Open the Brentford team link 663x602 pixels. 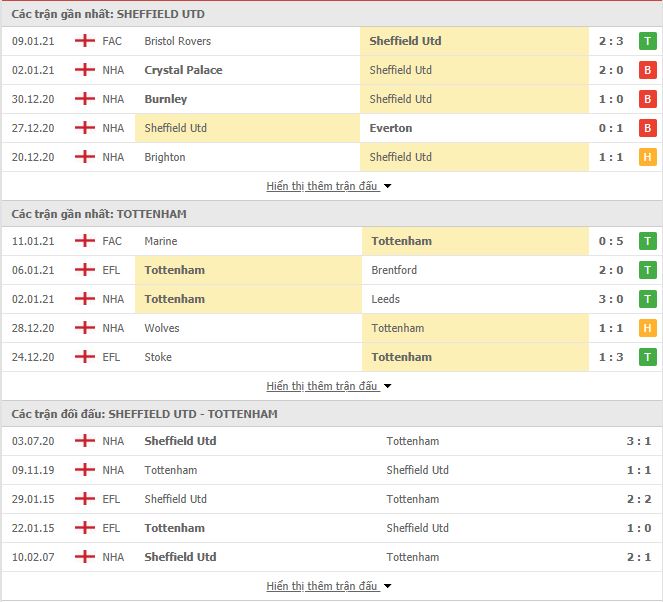[x=394, y=270]
